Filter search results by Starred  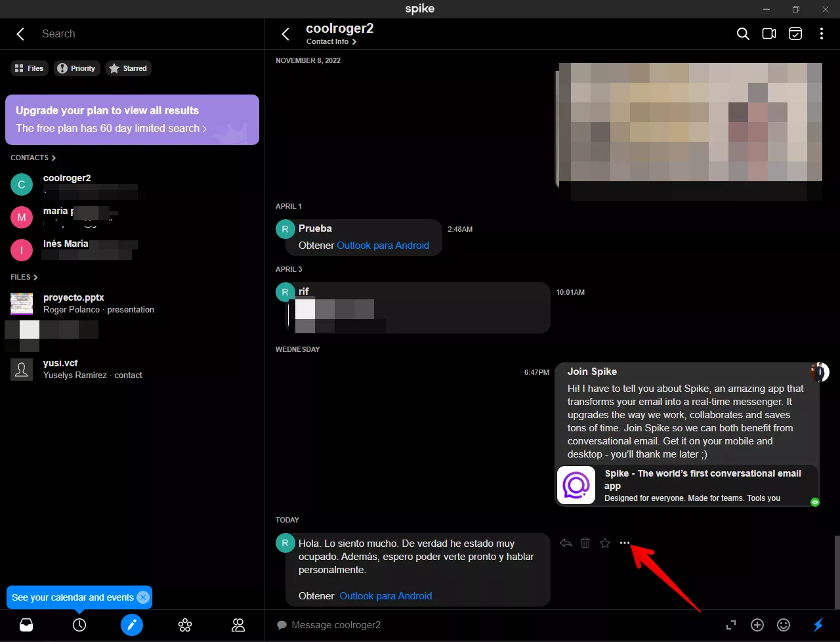pos(129,68)
